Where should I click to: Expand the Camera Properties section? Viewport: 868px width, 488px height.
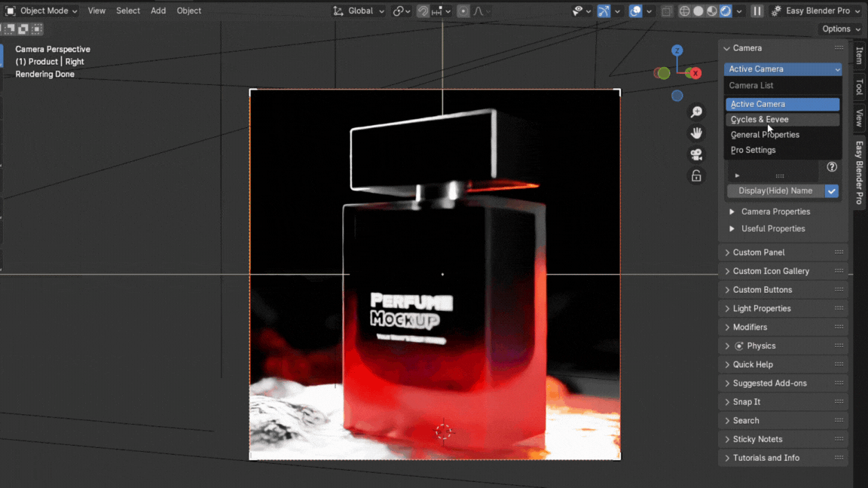(x=775, y=212)
